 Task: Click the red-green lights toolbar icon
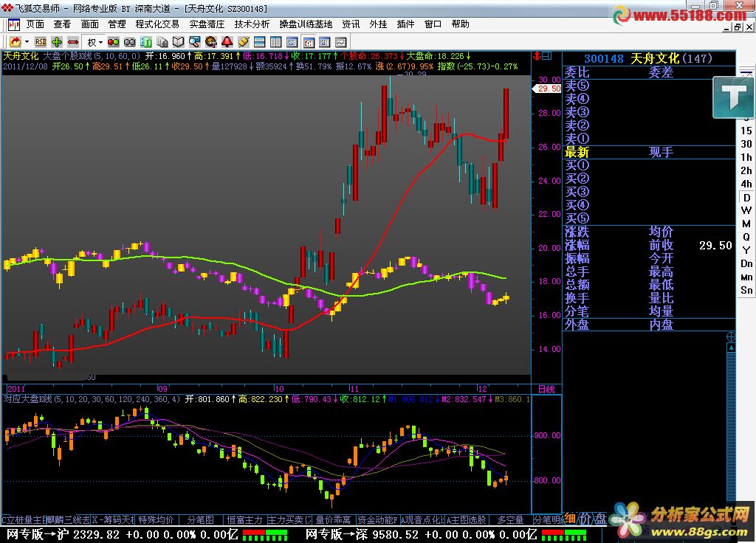113,42
